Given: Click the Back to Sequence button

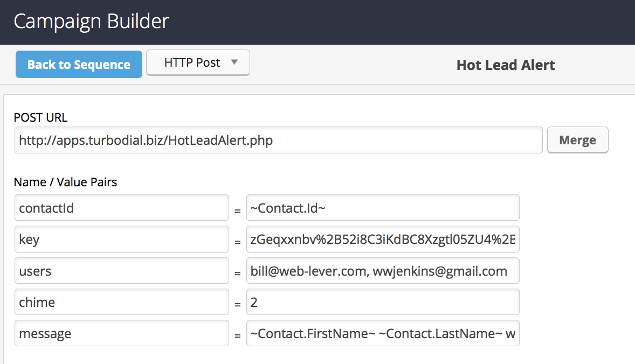Looking at the screenshot, I should [78, 64].
